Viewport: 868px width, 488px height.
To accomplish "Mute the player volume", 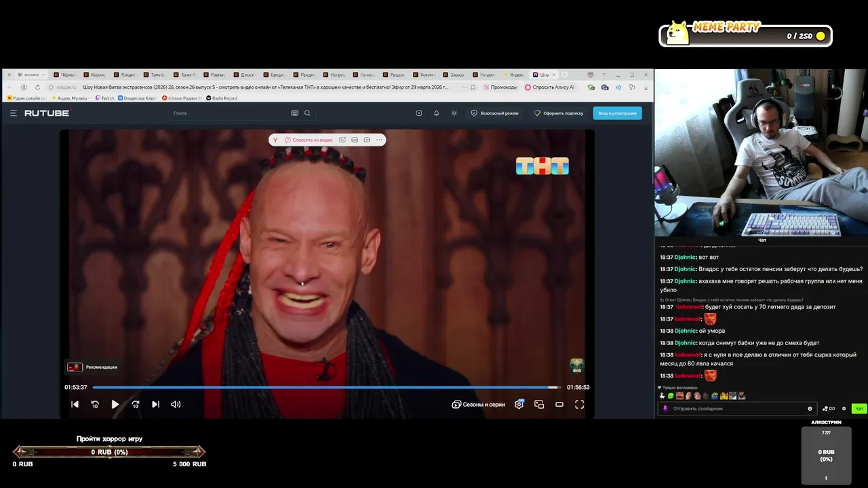I will 176,404.
